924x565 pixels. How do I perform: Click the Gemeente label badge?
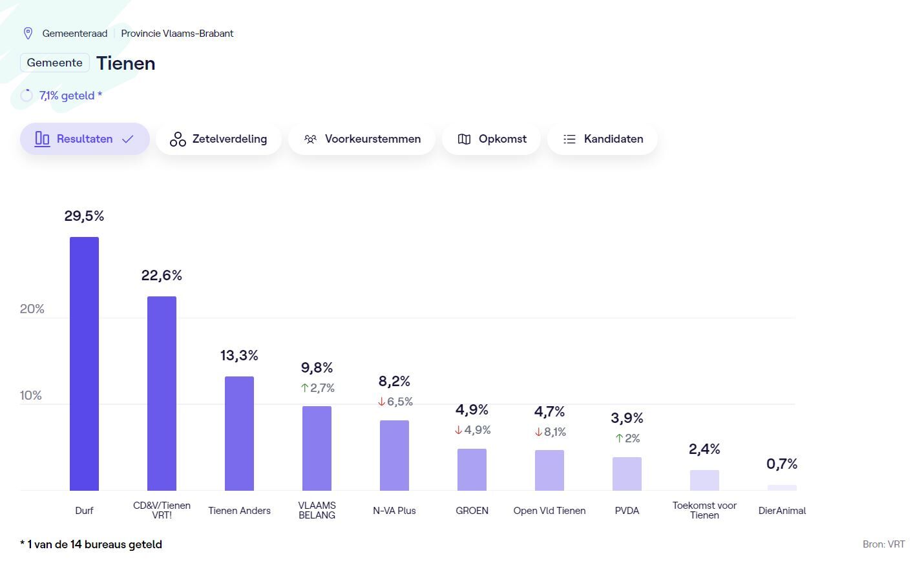pos(55,63)
